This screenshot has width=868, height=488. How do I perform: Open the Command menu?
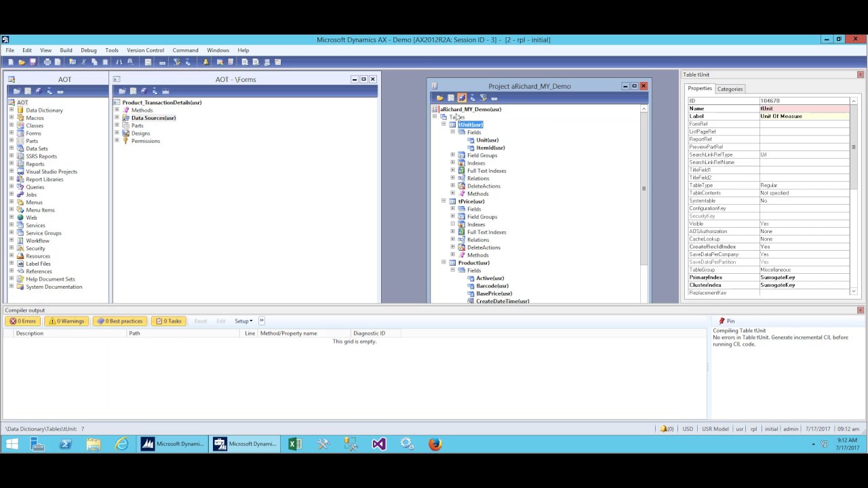pyautogui.click(x=185, y=50)
